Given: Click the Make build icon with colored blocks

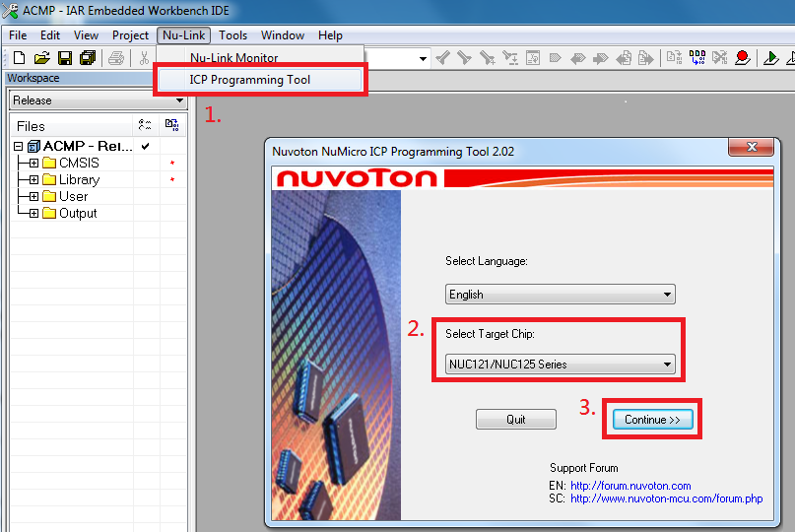Looking at the screenshot, I should click(x=697, y=58).
